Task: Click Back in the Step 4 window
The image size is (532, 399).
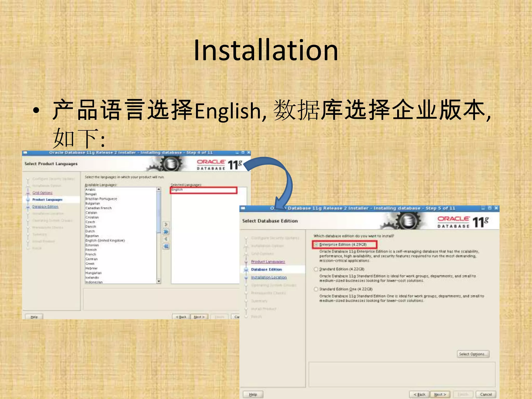Action: coord(181,317)
